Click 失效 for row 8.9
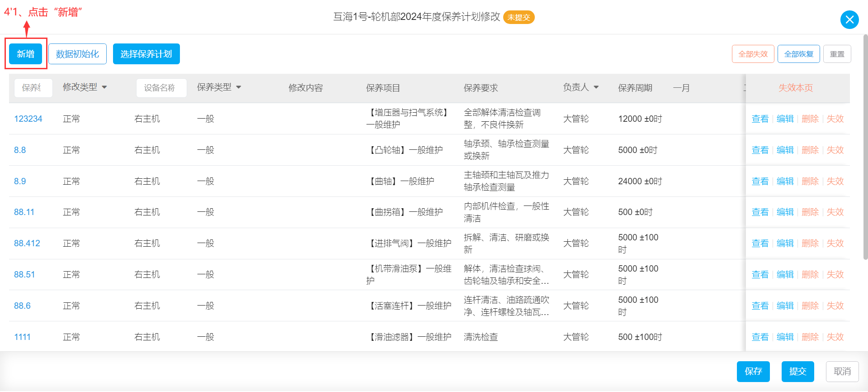 coord(835,181)
